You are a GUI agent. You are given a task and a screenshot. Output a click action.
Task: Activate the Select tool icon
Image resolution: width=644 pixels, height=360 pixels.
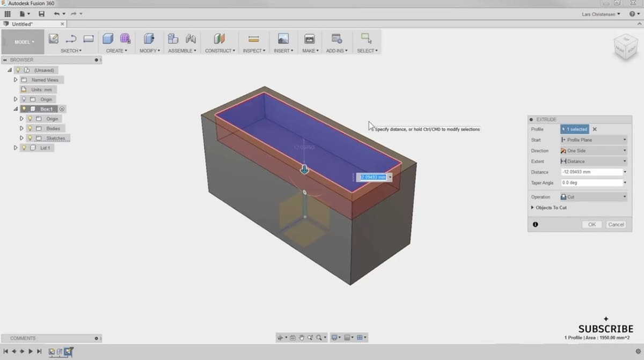(367, 38)
